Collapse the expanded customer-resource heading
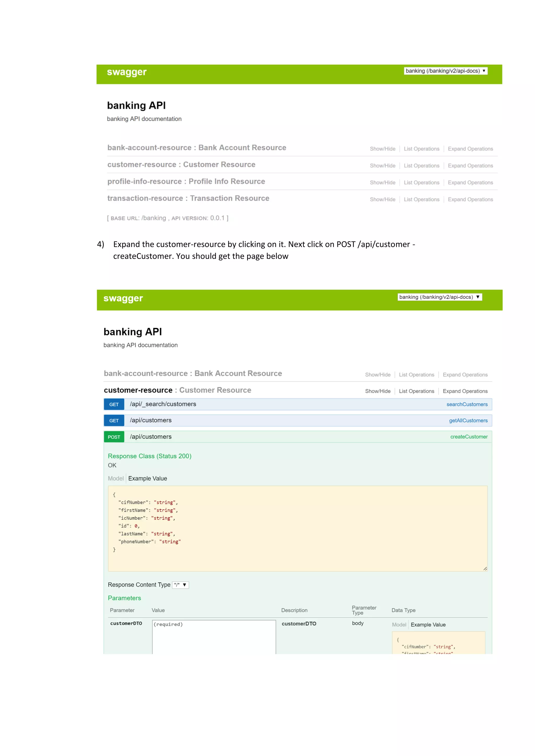The image size is (535, 756). pyautogui.click(x=177, y=390)
